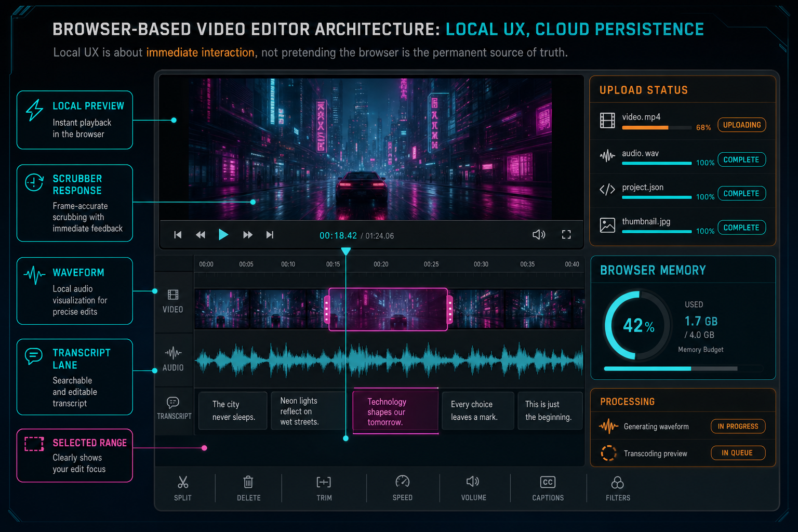Click the rewind button
This screenshot has height=532, width=798.
[x=201, y=235]
